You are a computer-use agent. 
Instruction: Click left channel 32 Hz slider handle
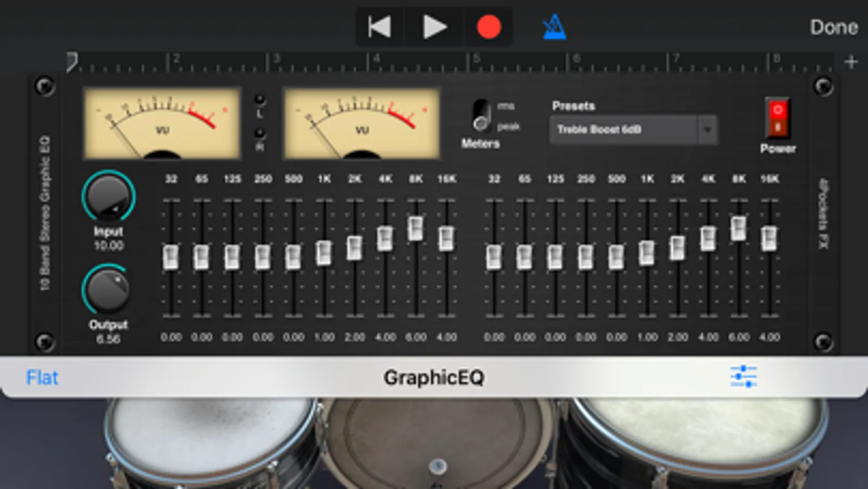point(171,257)
